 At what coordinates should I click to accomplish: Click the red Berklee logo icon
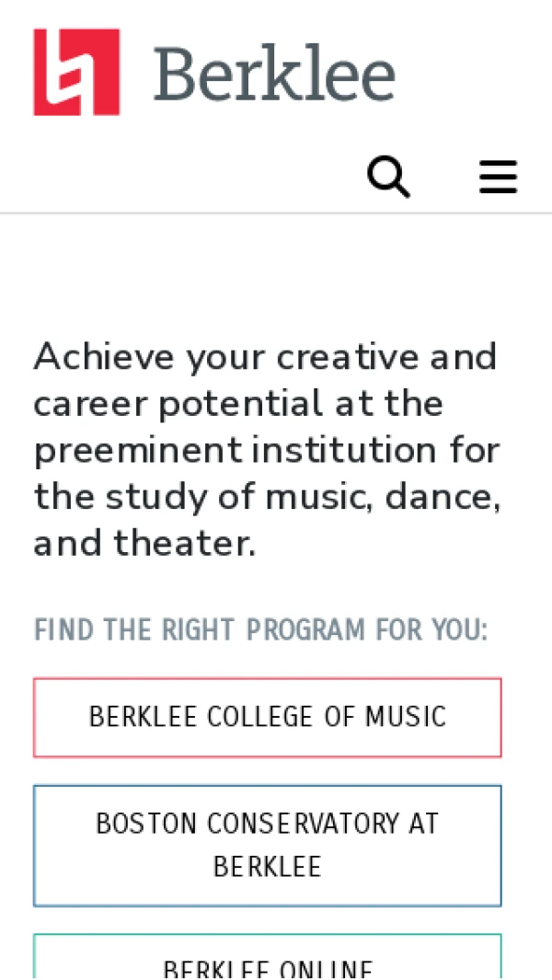tap(76, 72)
